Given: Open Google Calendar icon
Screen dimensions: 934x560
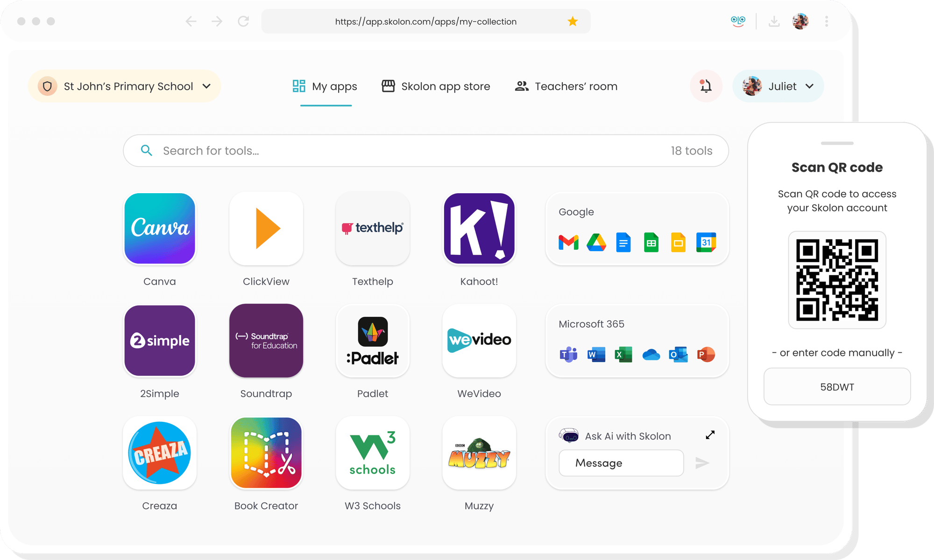Looking at the screenshot, I should tap(706, 243).
